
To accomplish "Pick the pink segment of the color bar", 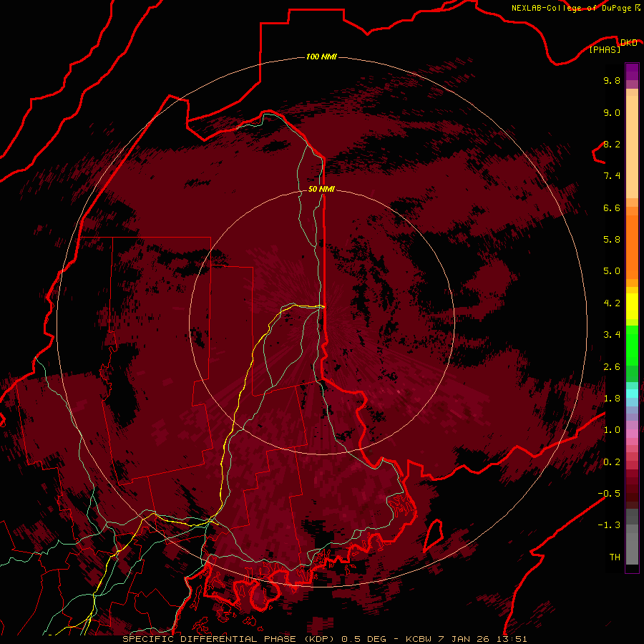I will tap(632, 432).
